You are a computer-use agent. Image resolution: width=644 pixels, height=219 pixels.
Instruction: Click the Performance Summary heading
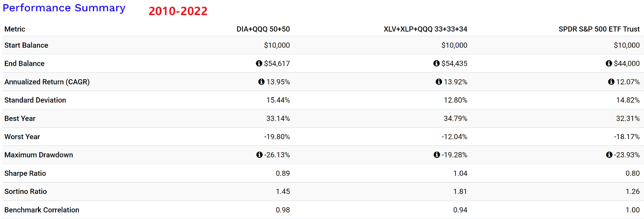click(64, 8)
